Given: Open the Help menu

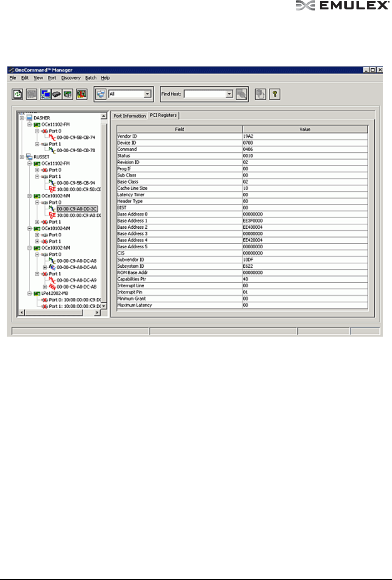Looking at the screenshot, I should 105,78.
